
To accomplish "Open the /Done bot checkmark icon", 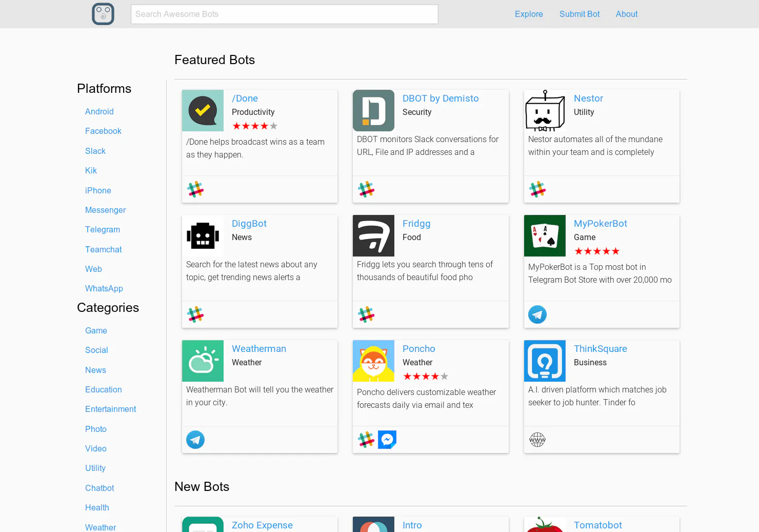I will 203,110.
